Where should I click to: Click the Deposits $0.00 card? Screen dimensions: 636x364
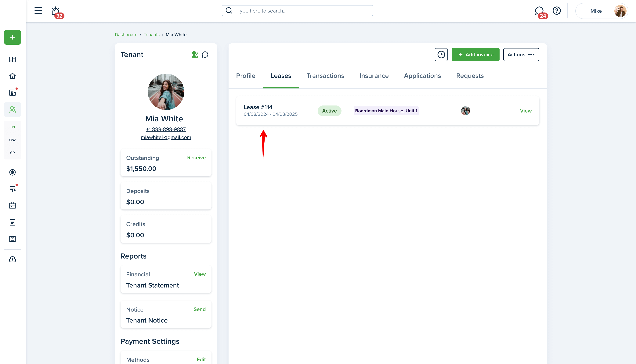pyautogui.click(x=166, y=196)
